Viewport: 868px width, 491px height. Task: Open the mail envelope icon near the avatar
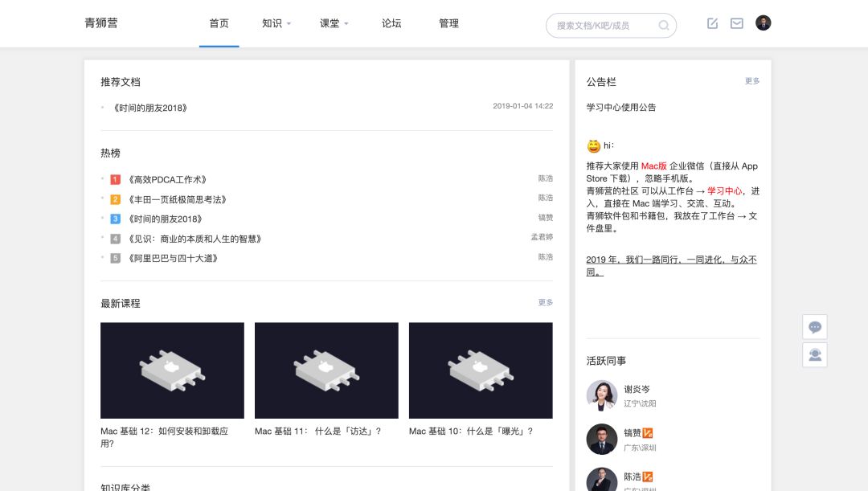[x=736, y=23]
